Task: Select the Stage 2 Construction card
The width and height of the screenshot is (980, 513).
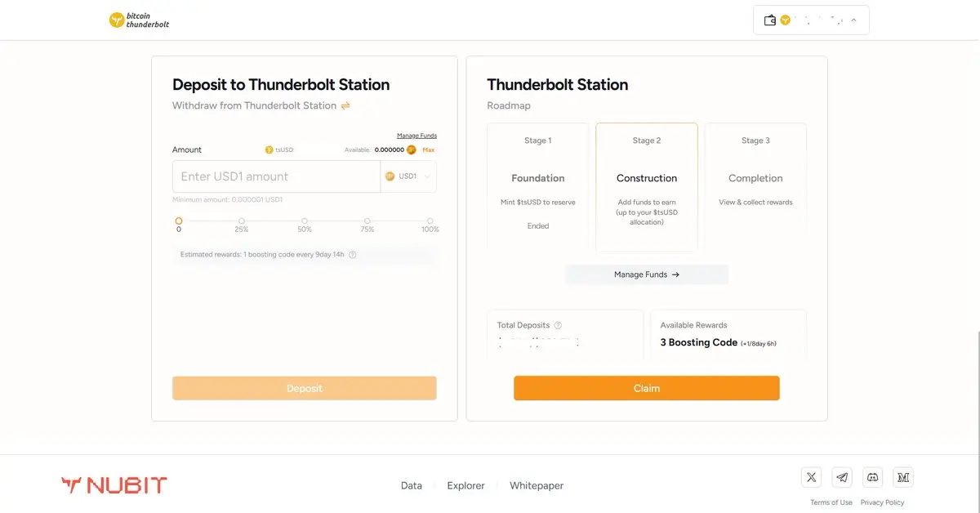Action: [647, 186]
